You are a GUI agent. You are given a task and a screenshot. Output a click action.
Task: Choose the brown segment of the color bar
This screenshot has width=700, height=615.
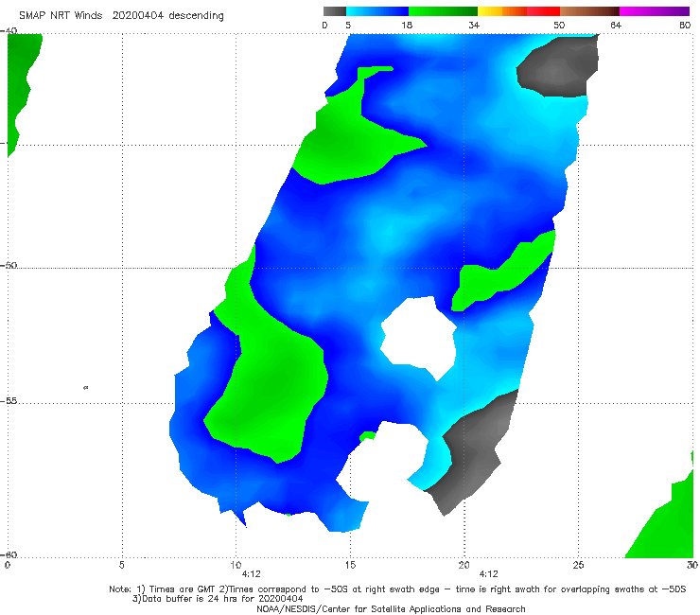tap(589, 11)
